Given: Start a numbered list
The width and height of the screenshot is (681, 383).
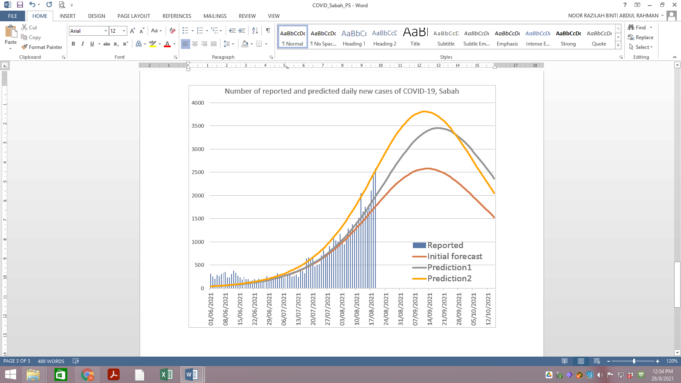Looking at the screenshot, I should (201, 31).
